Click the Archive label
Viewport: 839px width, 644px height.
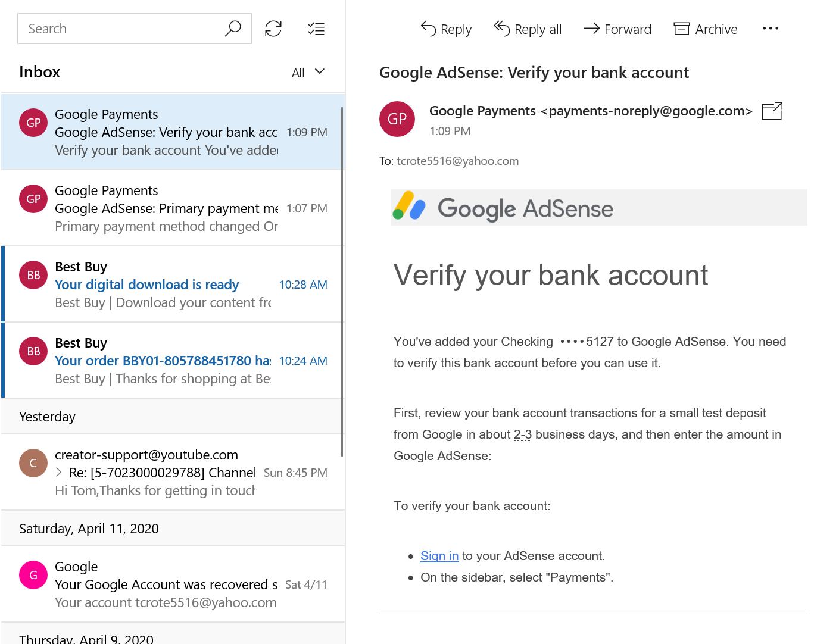716,29
